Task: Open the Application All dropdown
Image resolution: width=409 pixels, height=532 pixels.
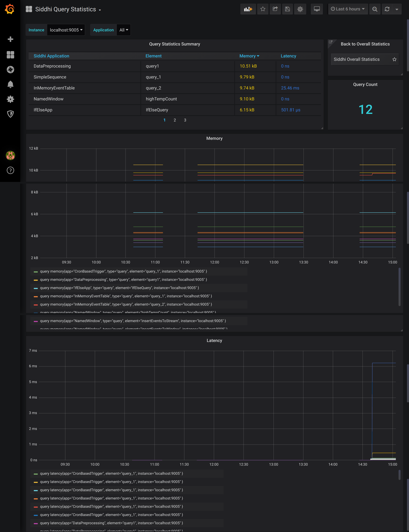Action: click(124, 30)
